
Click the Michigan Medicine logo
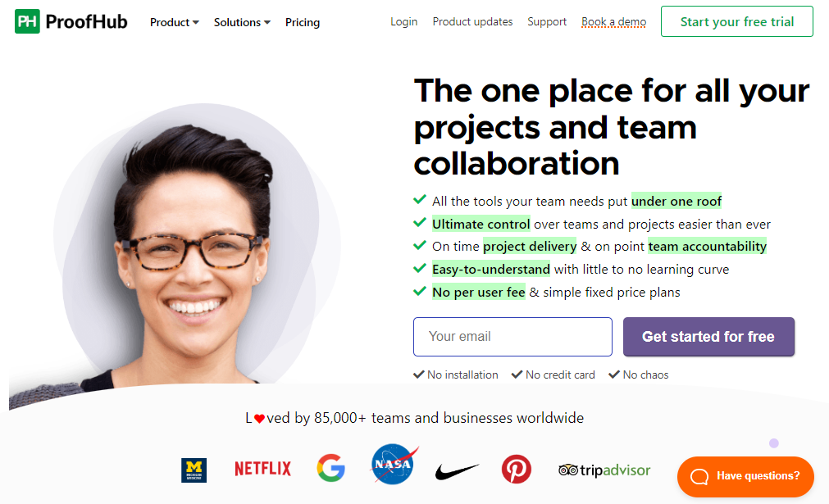pos(194,470)
